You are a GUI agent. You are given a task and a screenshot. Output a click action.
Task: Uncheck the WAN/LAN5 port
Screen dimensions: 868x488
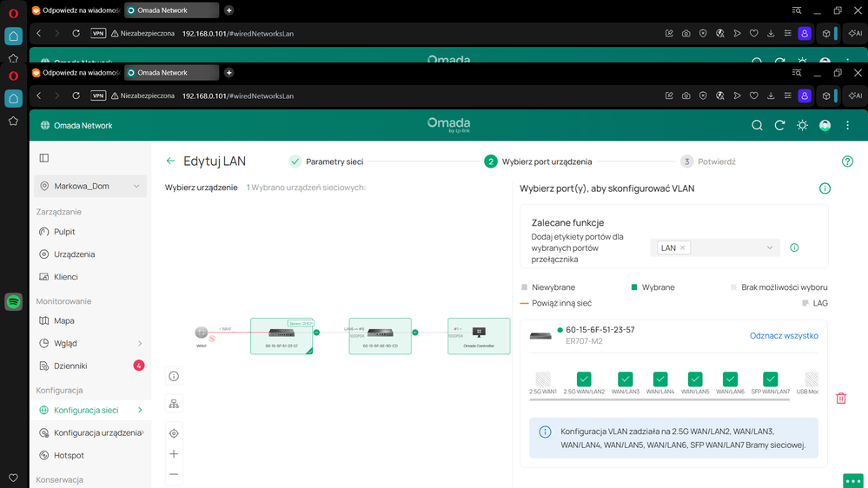pyautogui.click(x=695, y=379)
